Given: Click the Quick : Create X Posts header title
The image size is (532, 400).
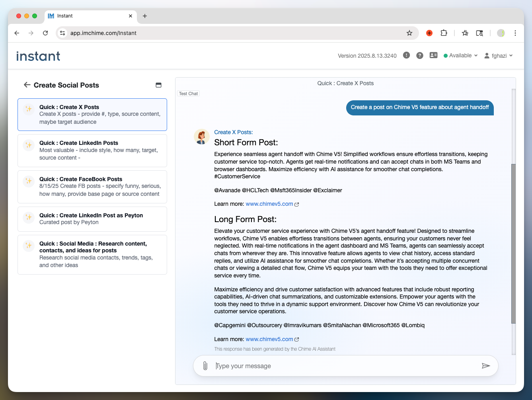Looking at the screenshot, I should tap(345, 83).
